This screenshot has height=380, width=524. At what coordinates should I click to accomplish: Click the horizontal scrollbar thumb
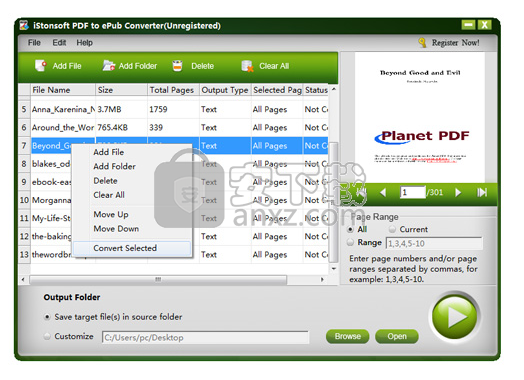(158, 279)
